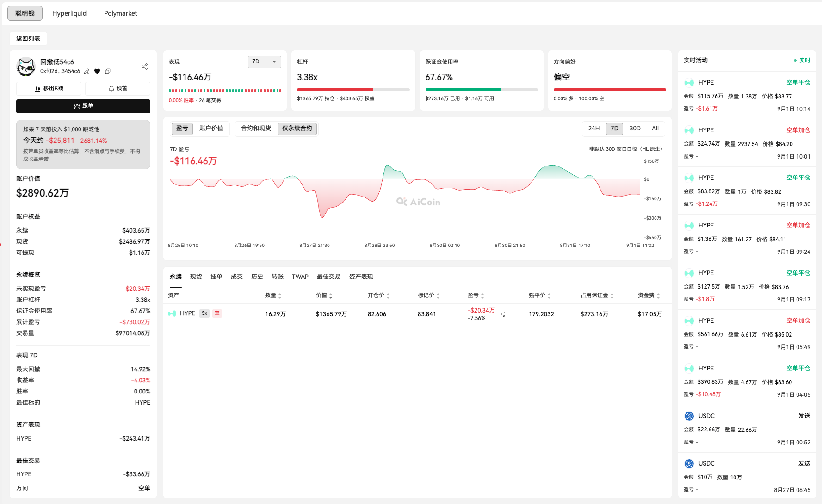Click the 5x leverage badge on HYPE row
Image resolution: width=822 pixels, height=504 pixels.
204,313
